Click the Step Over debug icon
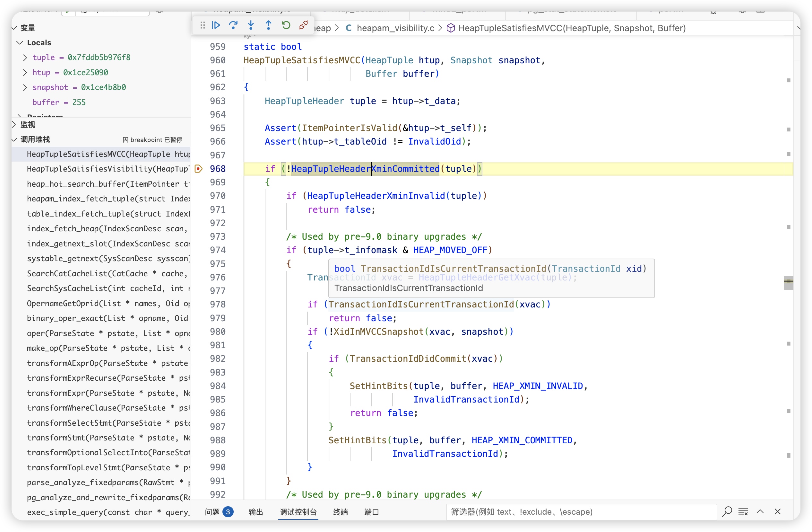812x532 pixels. 233,25
